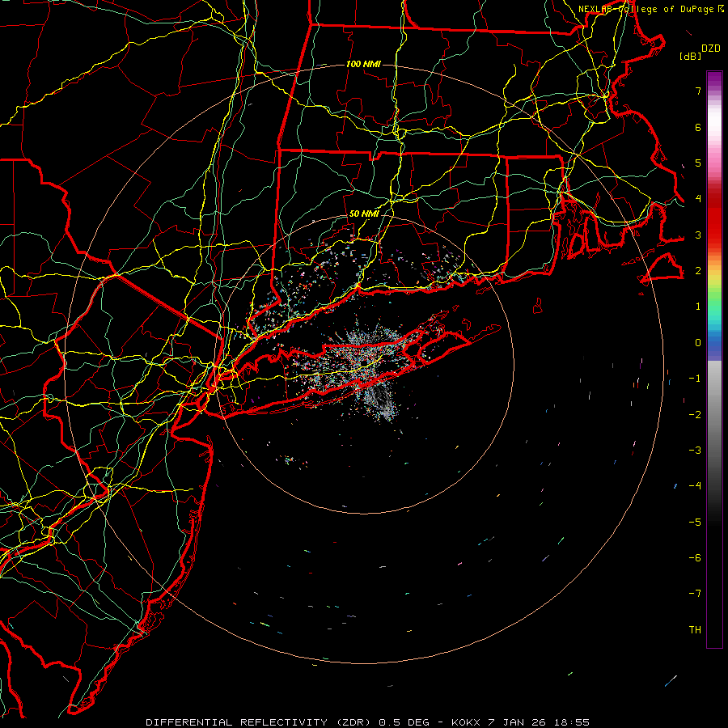The width and height of the screenshot is (728, 728).
Task: Click the "1" value on the dB scale
Action: point(698,307)
